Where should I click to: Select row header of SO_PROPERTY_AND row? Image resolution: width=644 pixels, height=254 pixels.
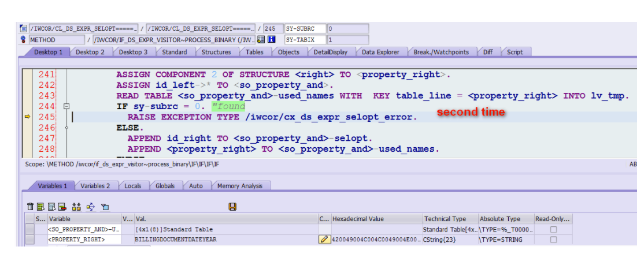29,229
